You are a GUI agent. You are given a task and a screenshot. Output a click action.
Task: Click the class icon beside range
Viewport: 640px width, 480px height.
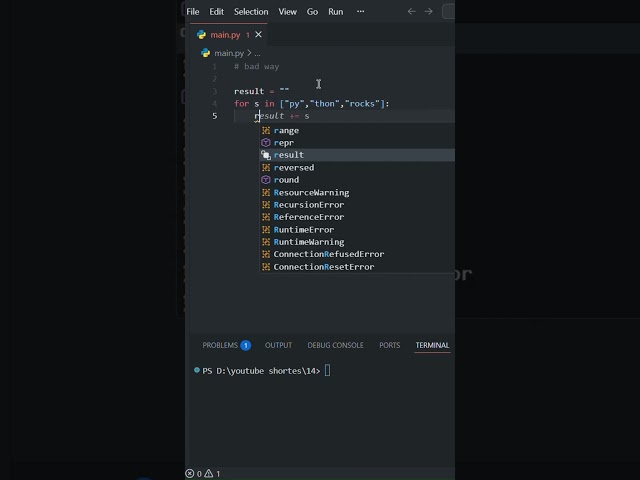click(x=266, y=131)
